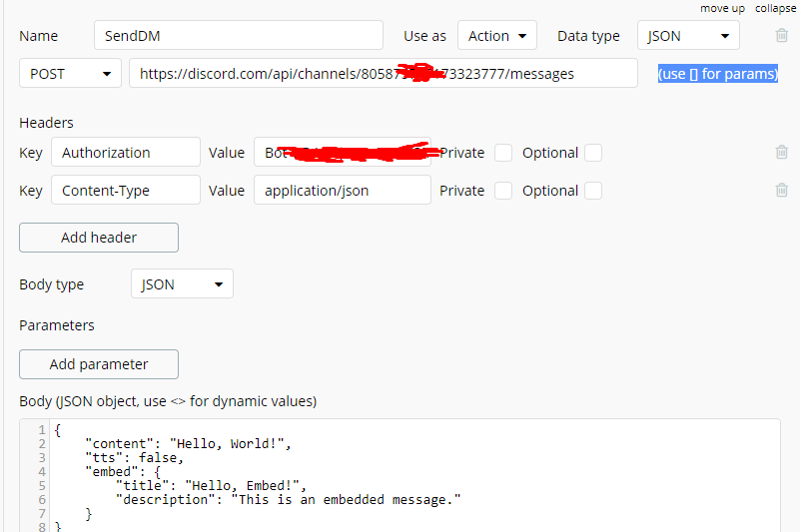Open the Body type JSON dropdown
Screen dimensions: 800x532
point(182,283)
